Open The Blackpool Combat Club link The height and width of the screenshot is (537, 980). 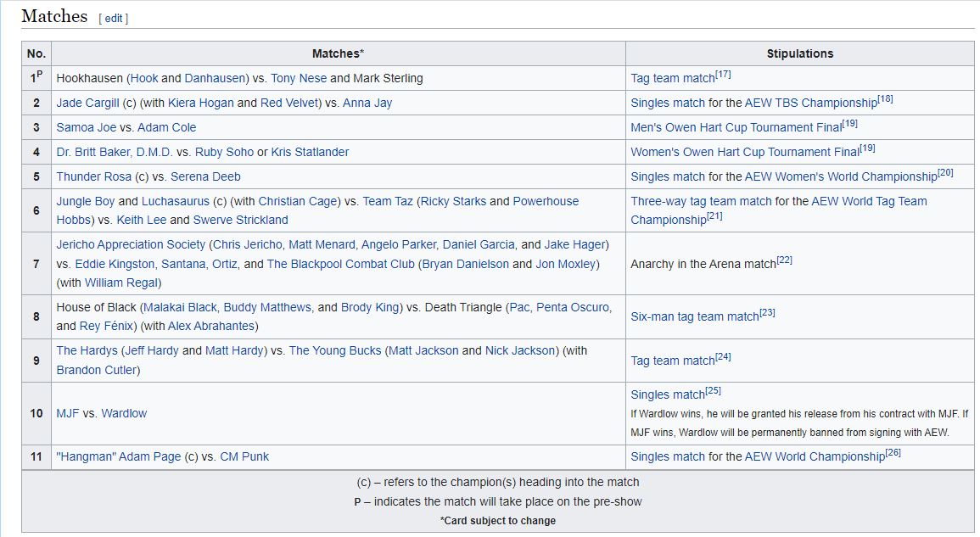pos(340,264)
